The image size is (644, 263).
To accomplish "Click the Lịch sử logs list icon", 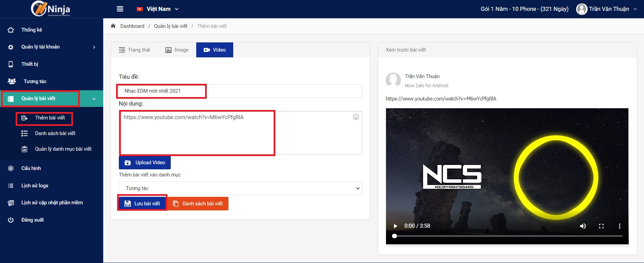I will pyautogui.click(x=11, y=186).
